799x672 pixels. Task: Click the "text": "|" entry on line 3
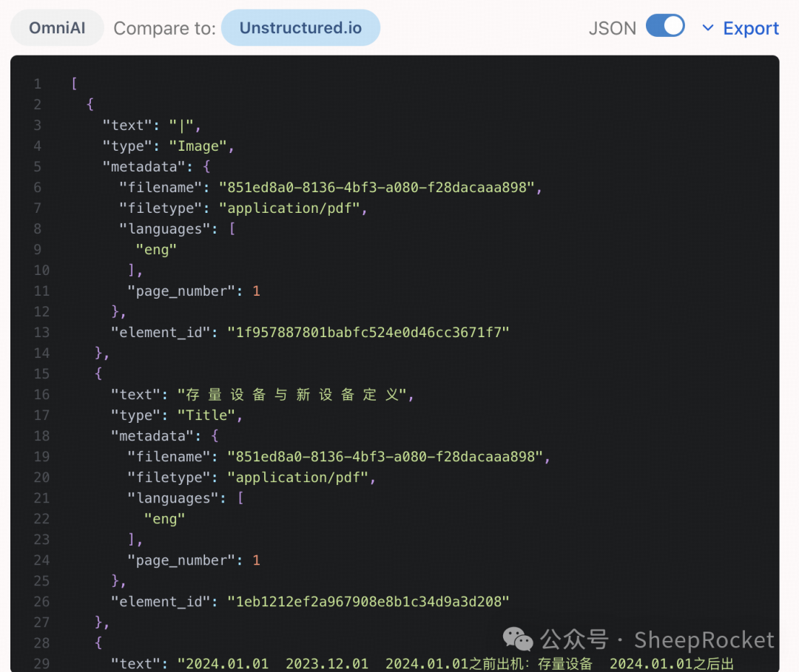[x=152, y=125]
